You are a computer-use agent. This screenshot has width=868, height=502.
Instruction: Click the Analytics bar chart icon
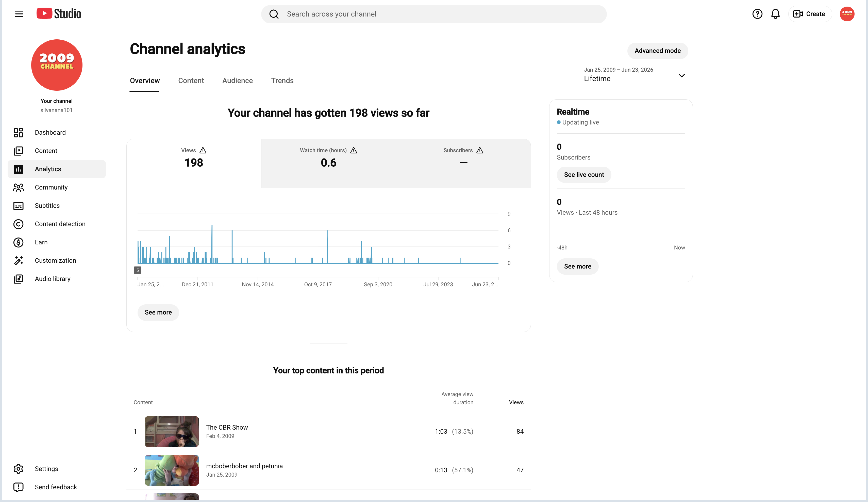[x=18, y=169]
